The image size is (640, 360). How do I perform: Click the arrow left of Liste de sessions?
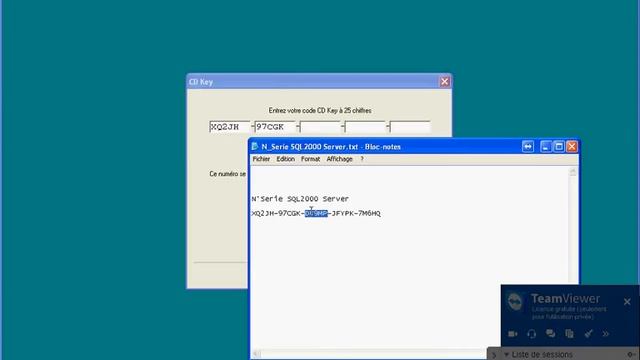click(x=494, y=355)
